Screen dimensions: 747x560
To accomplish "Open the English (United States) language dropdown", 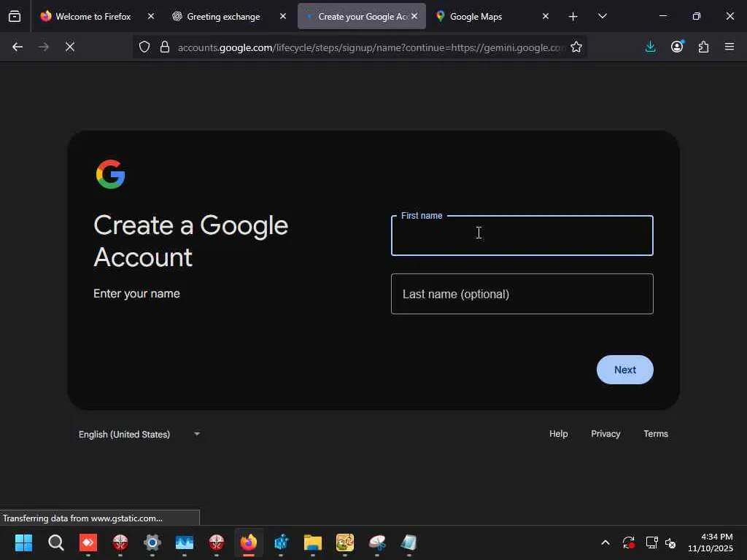I will click(139, 435).
